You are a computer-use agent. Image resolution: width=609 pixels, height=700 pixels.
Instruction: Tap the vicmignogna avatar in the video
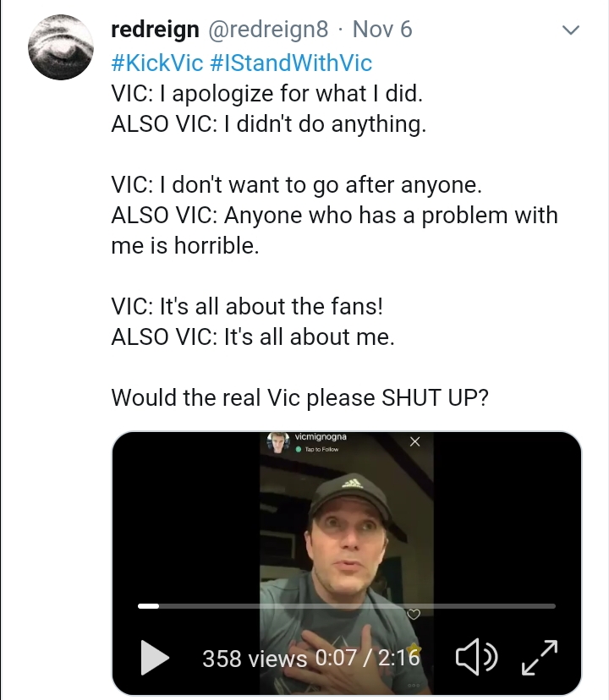pyautogui.click(x=278, y=442)
